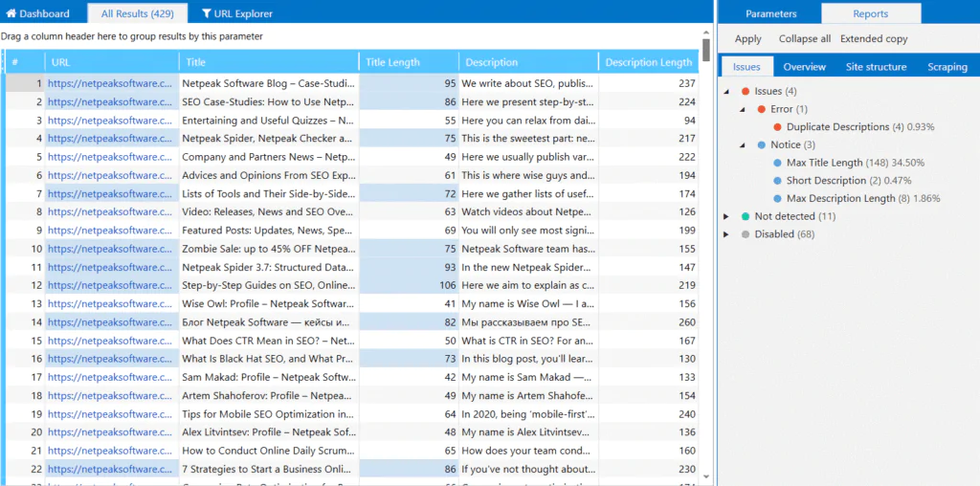Click the home icon on Dashboard tab
This screenshot has height=486, width=980.
pyautogui.click(x=11, y=13)
